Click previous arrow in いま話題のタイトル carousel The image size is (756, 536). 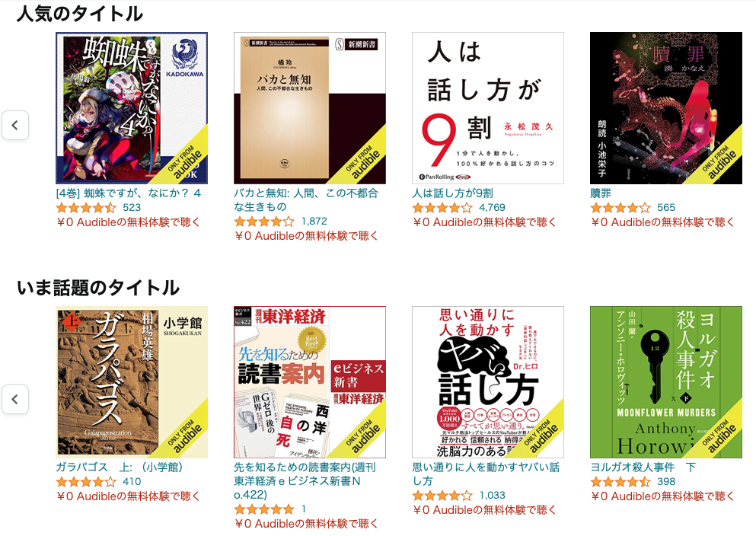coord(15,399)
